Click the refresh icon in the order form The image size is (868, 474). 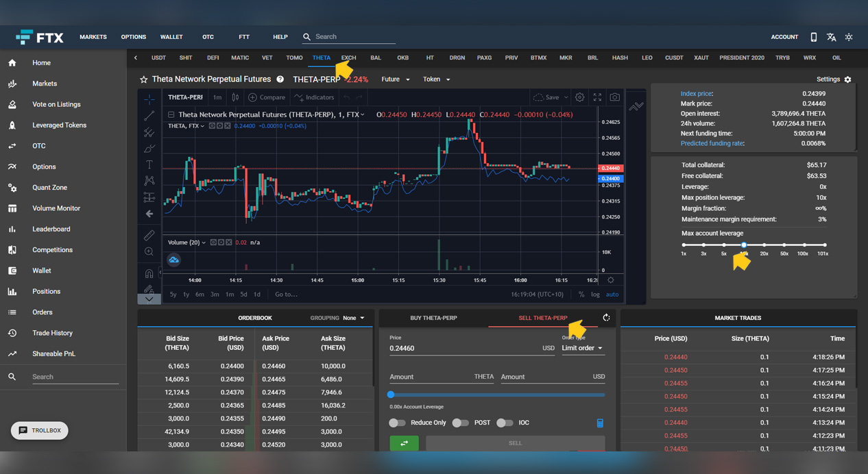pyautogui.click(x=606, y=318)
